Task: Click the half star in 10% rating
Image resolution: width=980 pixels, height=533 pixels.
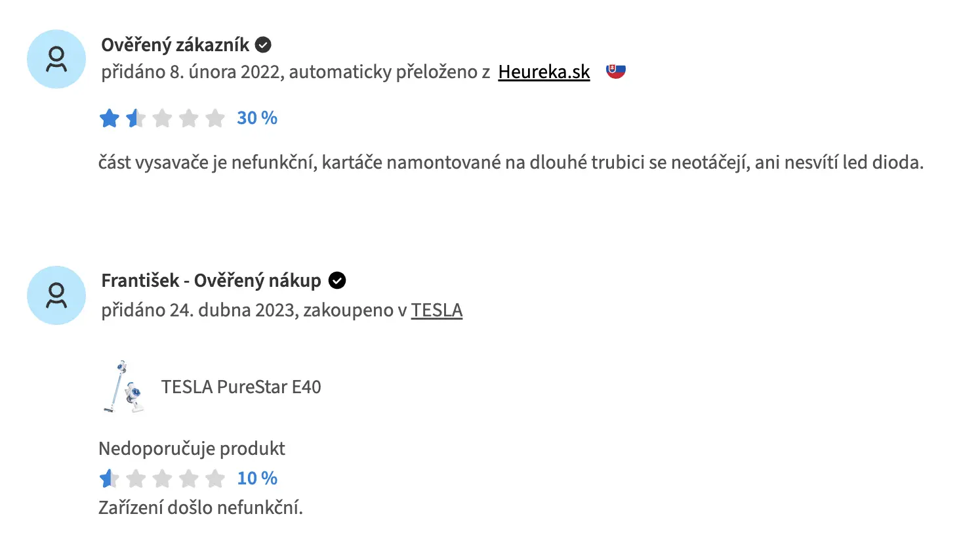Action: click(110, 479)
